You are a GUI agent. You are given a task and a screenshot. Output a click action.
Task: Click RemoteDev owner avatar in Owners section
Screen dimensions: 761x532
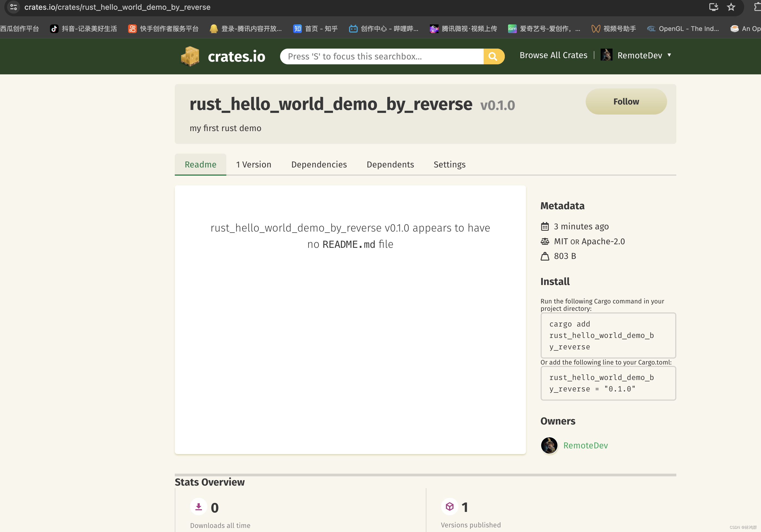549,445
